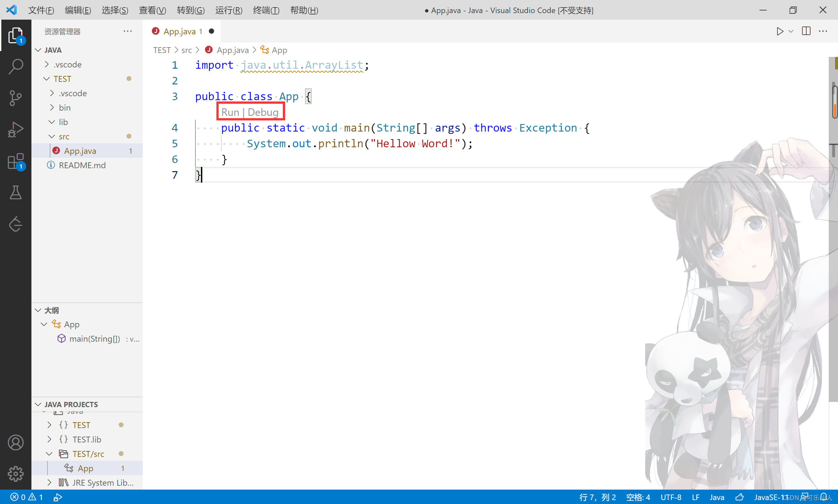
Task: Open the 运行(R) menu
Action: pyautogui.click(x=229, y=10)
